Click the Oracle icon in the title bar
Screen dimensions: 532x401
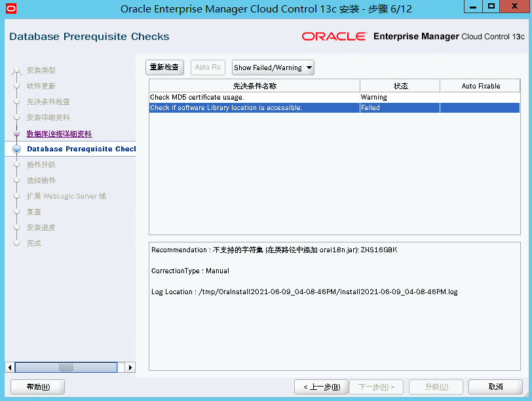pyautogui.click(x=11, y=9)
